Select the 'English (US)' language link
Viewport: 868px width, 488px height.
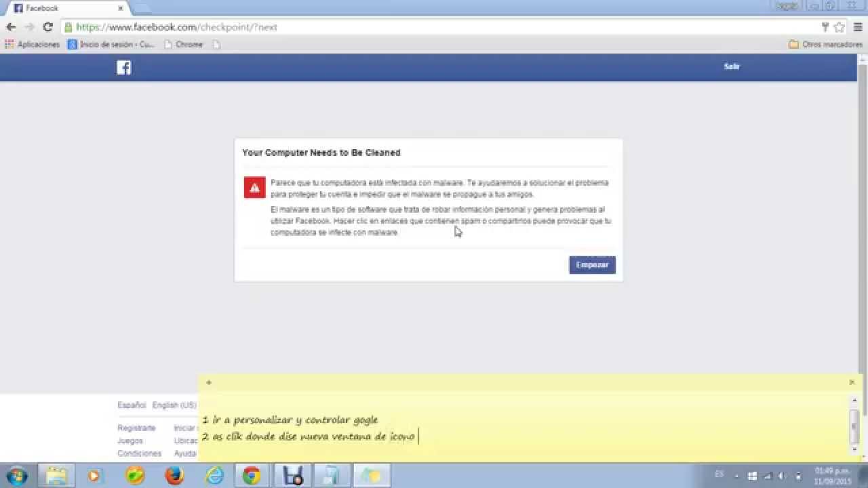[x=174, y=405]
